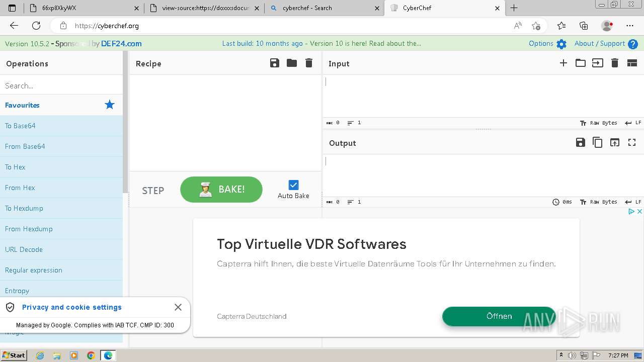This screenshot has height=362, width=644.
Task: Replace input with output icon
Action: click(615, 142)
